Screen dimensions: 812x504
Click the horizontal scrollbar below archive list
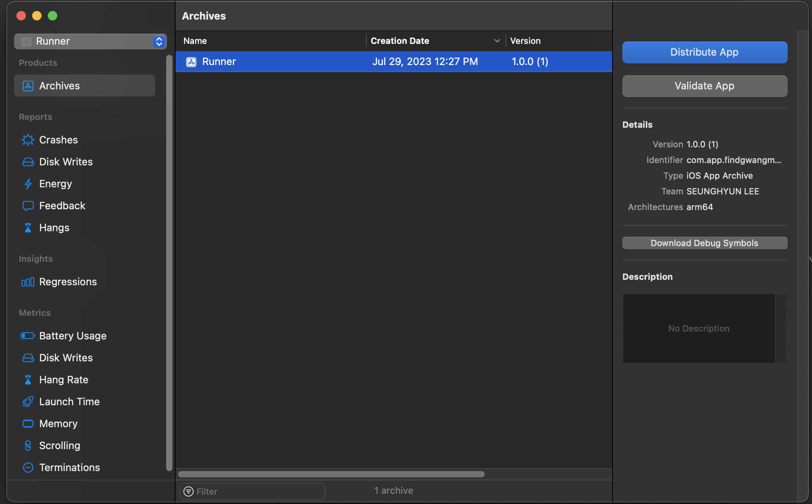[331, 474]
